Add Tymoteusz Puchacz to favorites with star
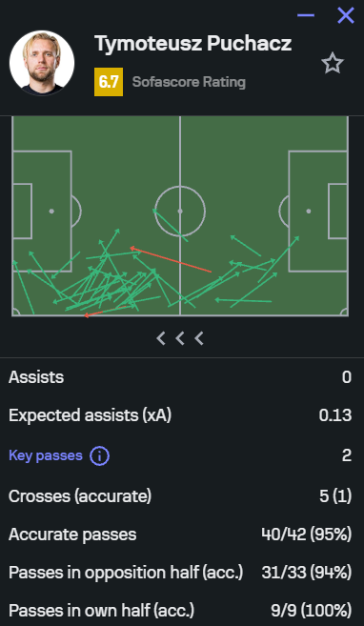 tap(333, 64)
